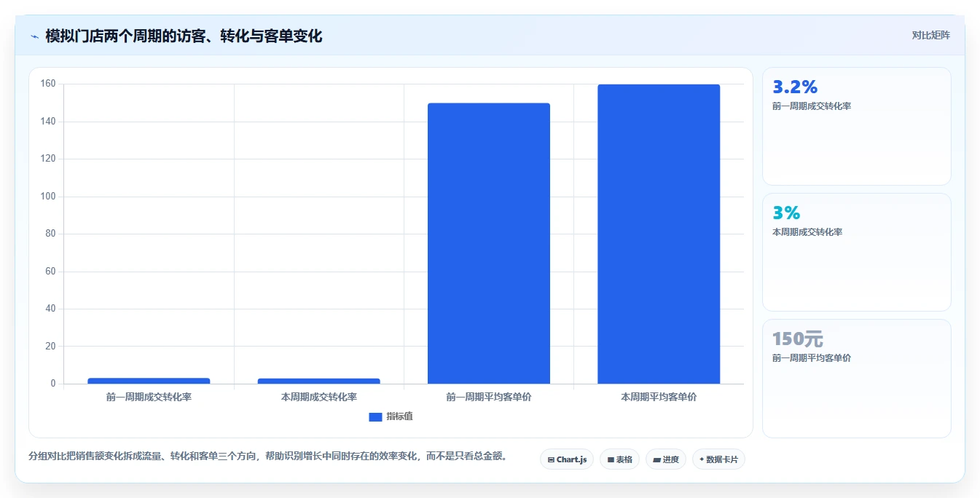Click the 前一周期成交转化率 bar
The height and width of the screenshot is (498, 980).
point(149,381)
